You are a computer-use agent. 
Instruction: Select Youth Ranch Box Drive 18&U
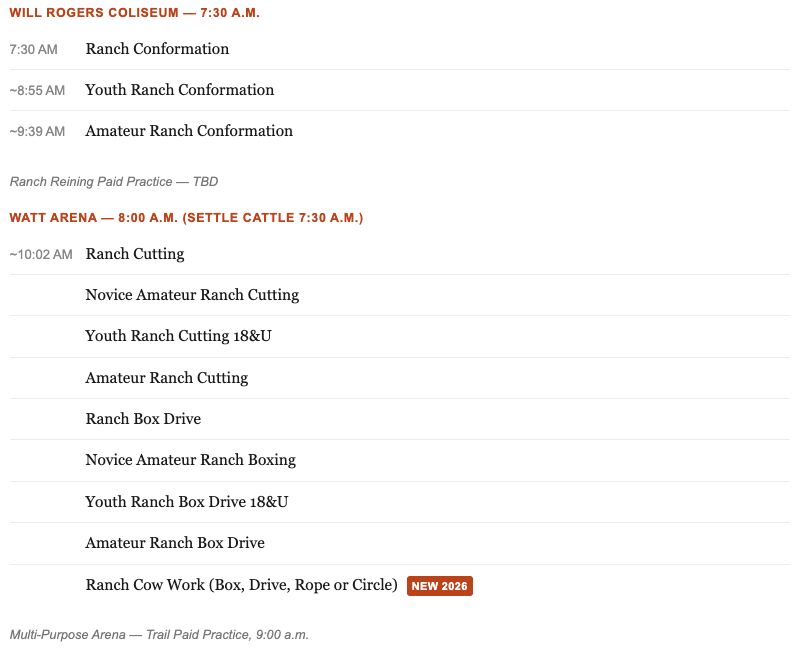pos(400,502)
